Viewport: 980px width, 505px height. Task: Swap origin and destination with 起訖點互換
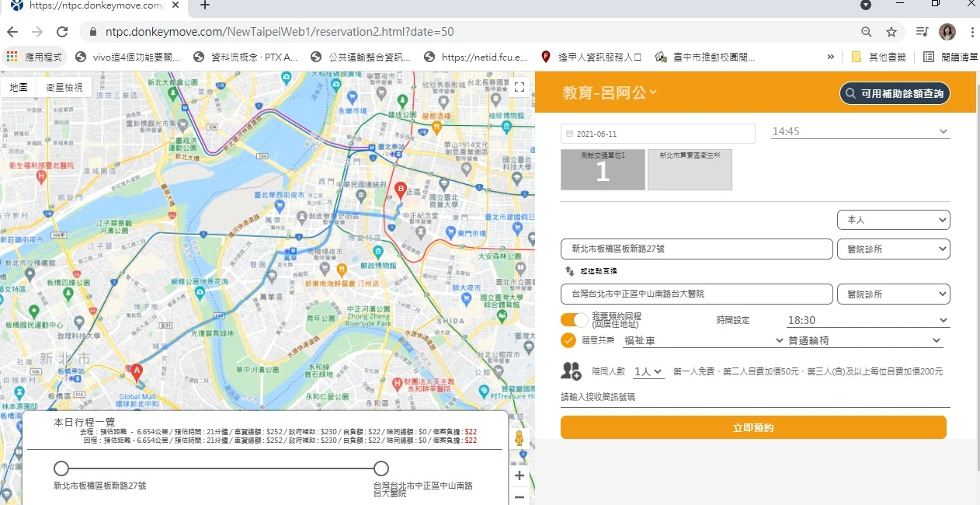pyautogui.click(x=590, y=271)
